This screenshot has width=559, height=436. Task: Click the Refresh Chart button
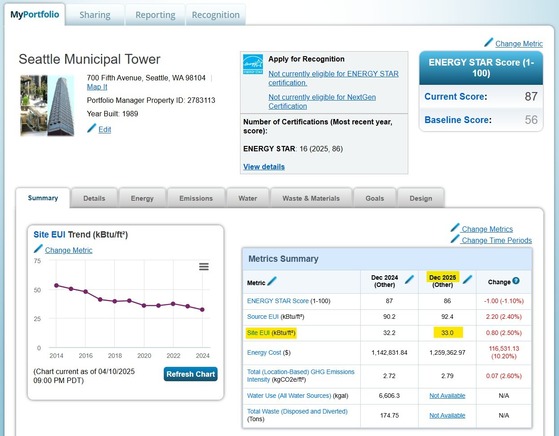pos(190,374)
